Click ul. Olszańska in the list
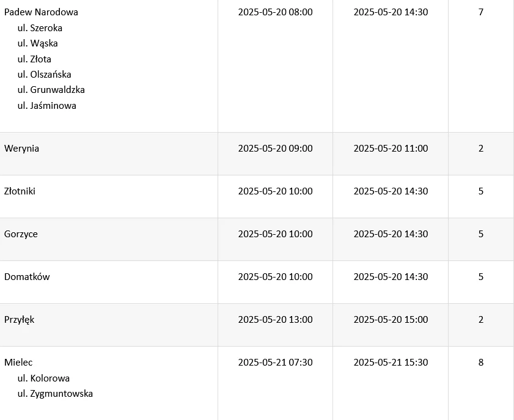 coord(44,75)
